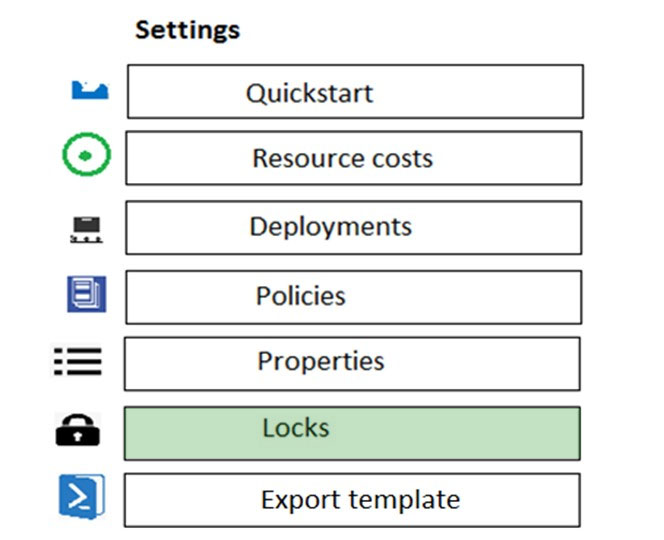Click the 'Export template' text label
Image resolution: width=664 pixels, height=540 pixels.
tap(360, 500)
